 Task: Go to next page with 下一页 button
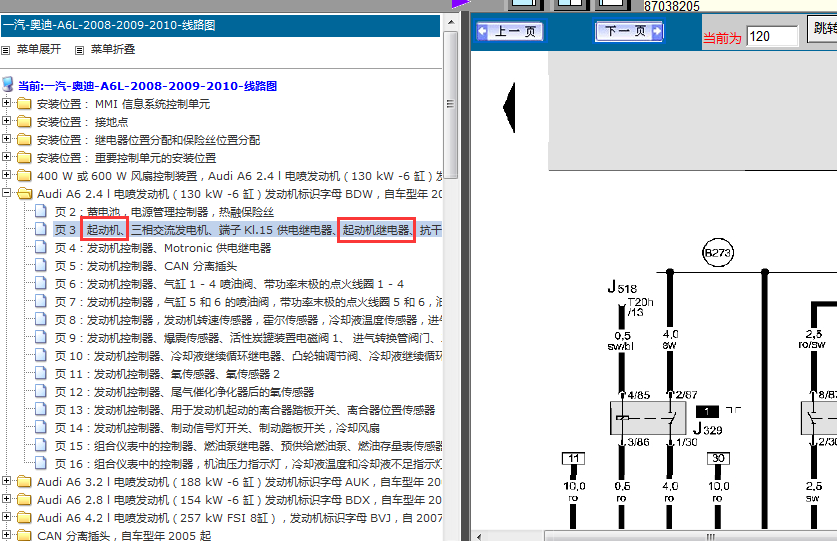click(x=629, y=31)
